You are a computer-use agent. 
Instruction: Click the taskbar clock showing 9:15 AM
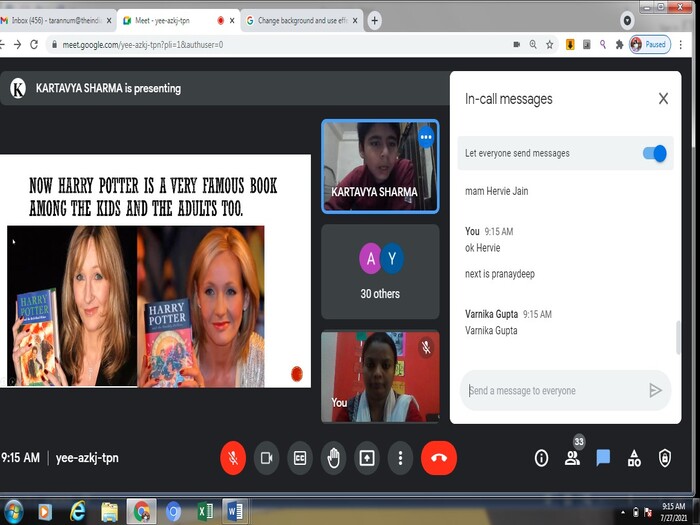point(674,512)
